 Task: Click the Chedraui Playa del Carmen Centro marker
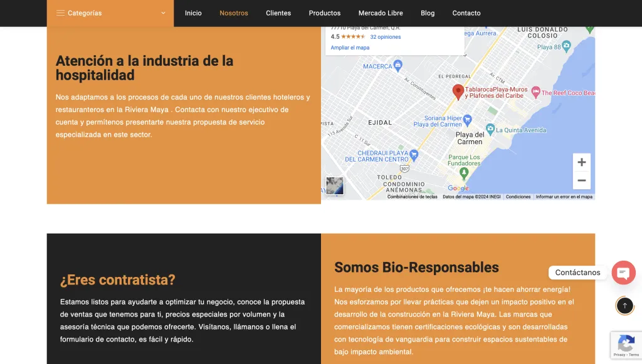point(414,155)
